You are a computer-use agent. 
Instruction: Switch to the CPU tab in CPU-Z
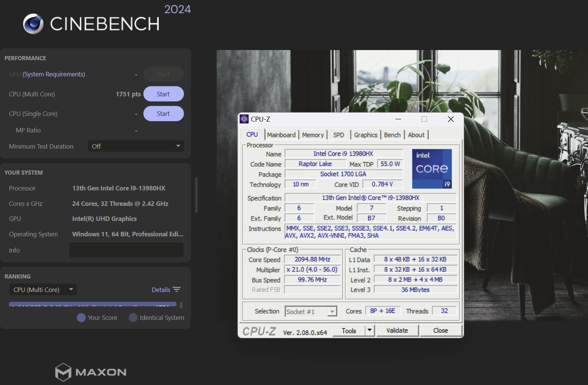(252, 134)
